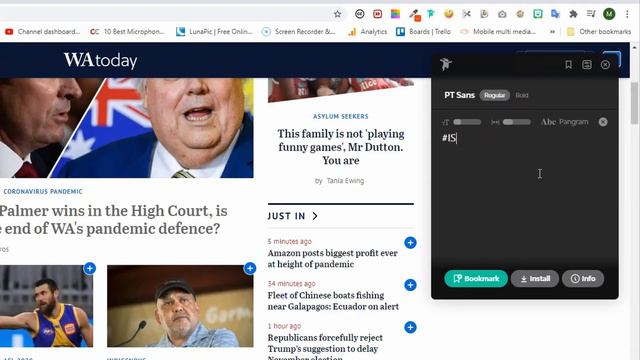Open the 'This family is not playing funny games' article
640x360 pixels.
coord(341,147)
